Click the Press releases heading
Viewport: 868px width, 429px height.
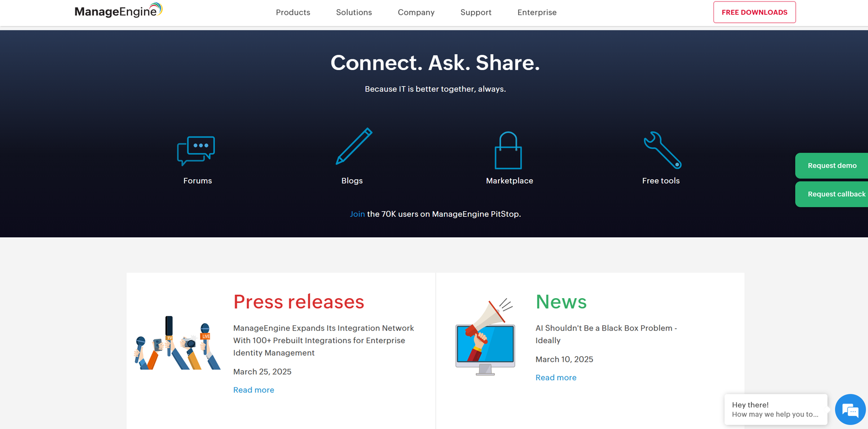point(298,302)
